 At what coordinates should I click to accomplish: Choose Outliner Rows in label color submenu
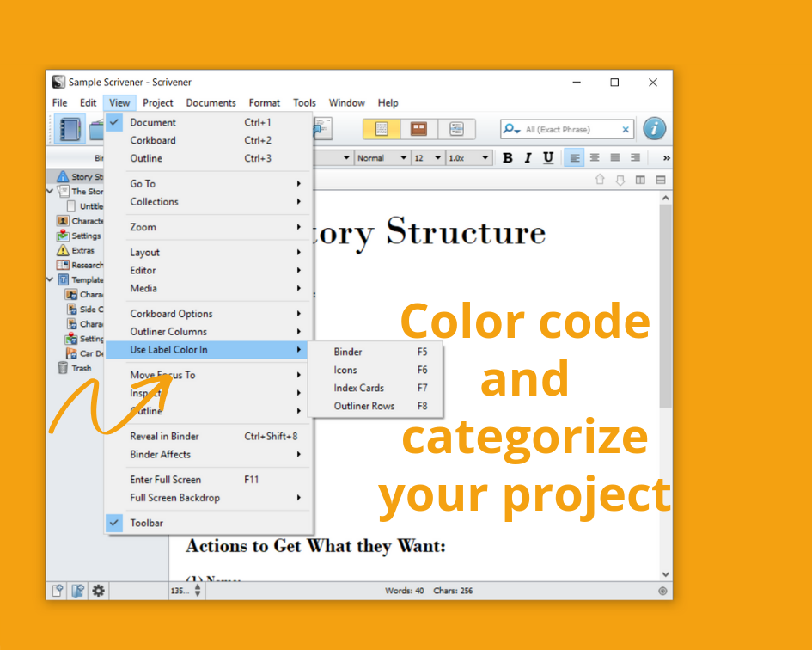(x=375, y=407)
